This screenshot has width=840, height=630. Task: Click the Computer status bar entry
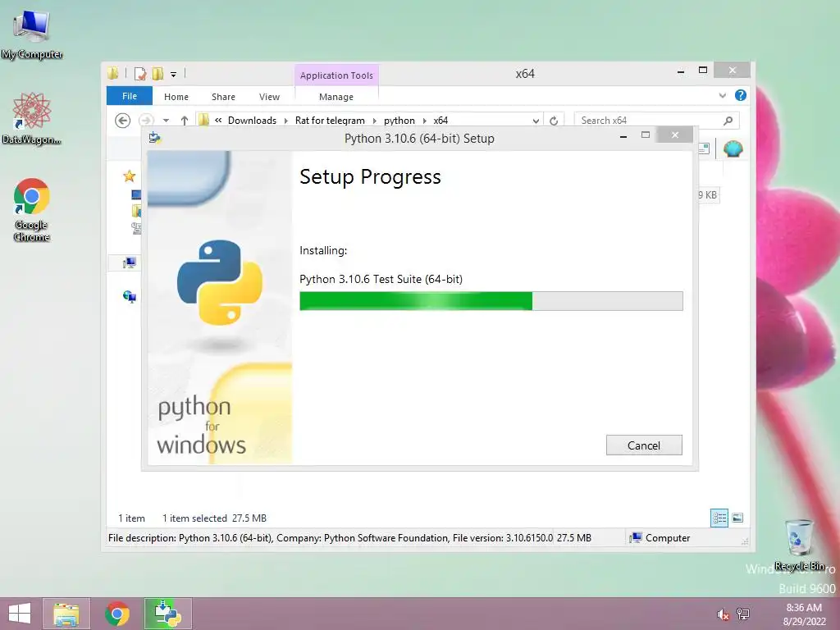tap(660, 538)
